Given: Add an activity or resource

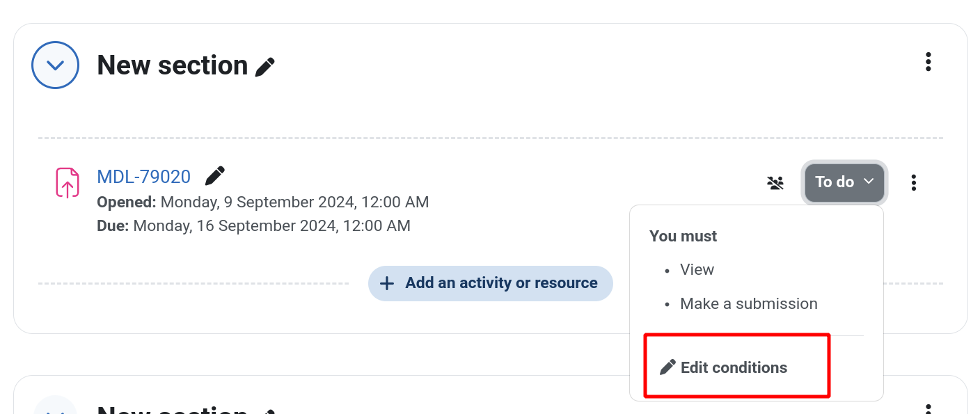Looking at the screenshot, I should point(491,283).
